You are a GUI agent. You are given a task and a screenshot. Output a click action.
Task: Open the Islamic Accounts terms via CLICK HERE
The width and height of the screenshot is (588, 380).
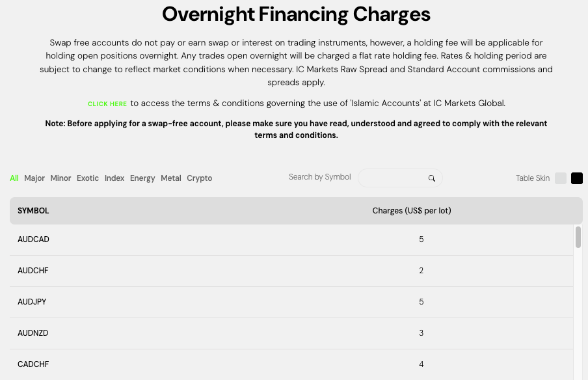107,103
